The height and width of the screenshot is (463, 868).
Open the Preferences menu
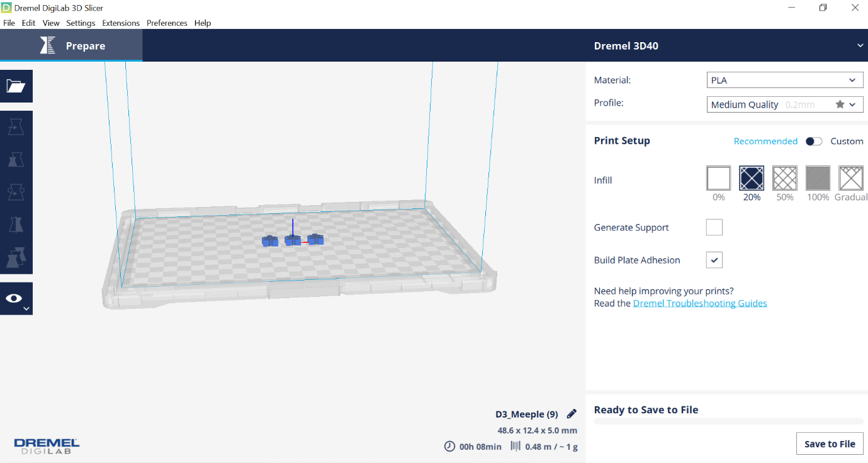[x=167, y=23]
